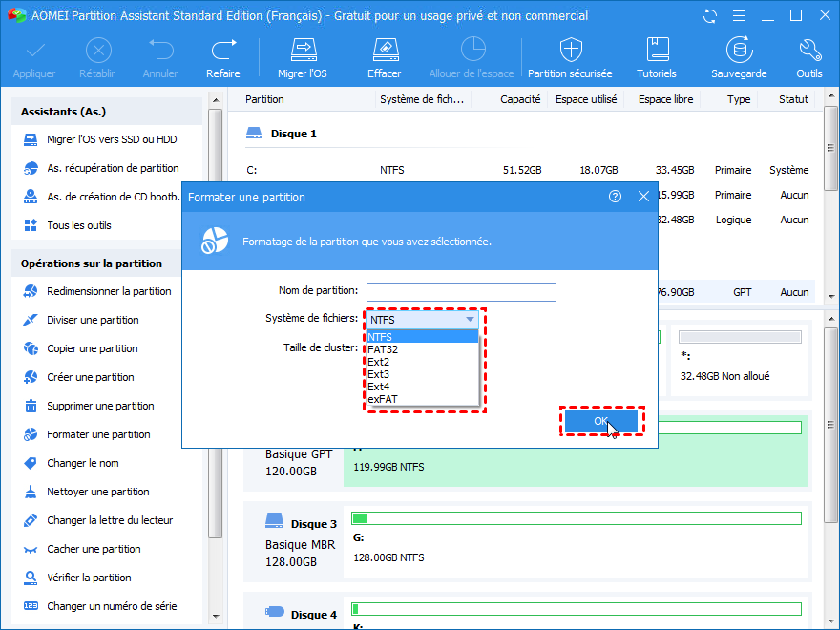Choose FAT32 from the file system list

click(383, 349)
